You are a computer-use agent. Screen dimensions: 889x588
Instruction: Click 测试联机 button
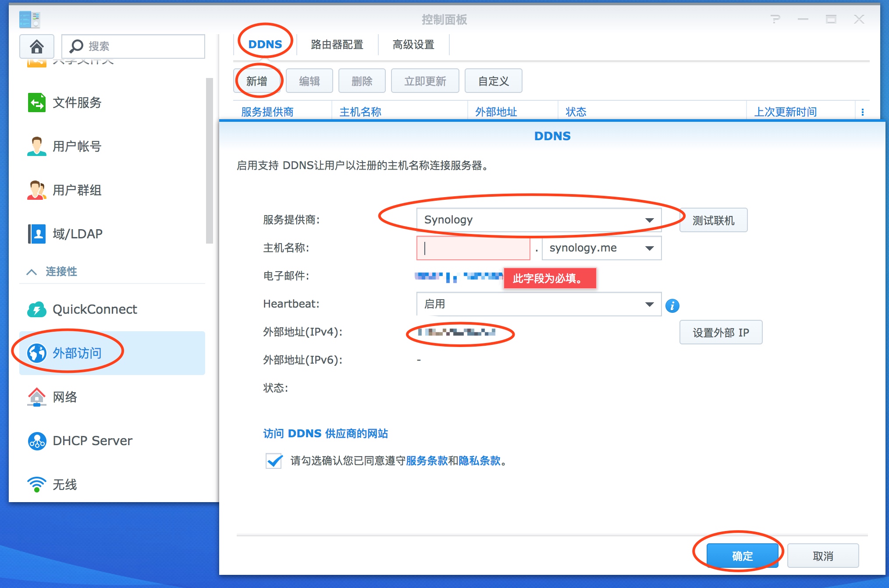714,220
